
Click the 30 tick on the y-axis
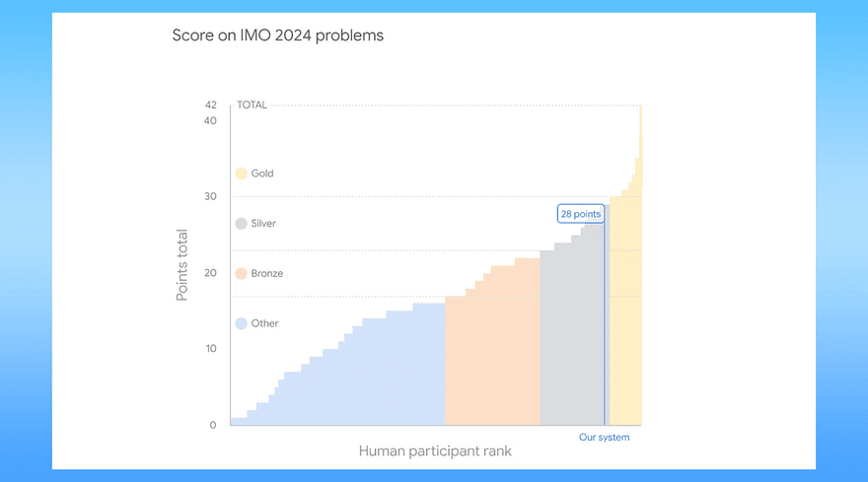coord(210,196)
